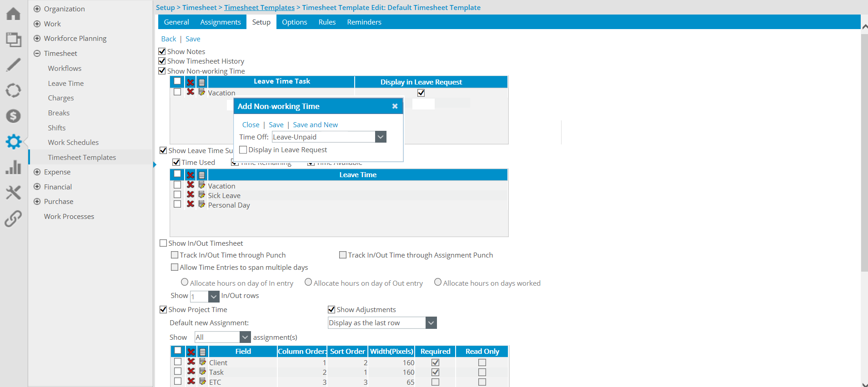This screenshot has width=868, height=387.
Task: Click Save and New in dialog
Action: (315, 124)
